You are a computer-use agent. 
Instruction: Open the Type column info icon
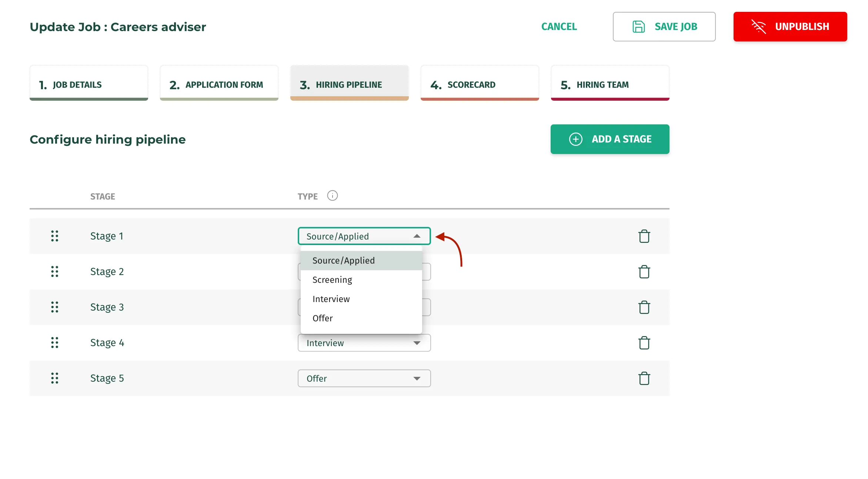pos(332,195)
